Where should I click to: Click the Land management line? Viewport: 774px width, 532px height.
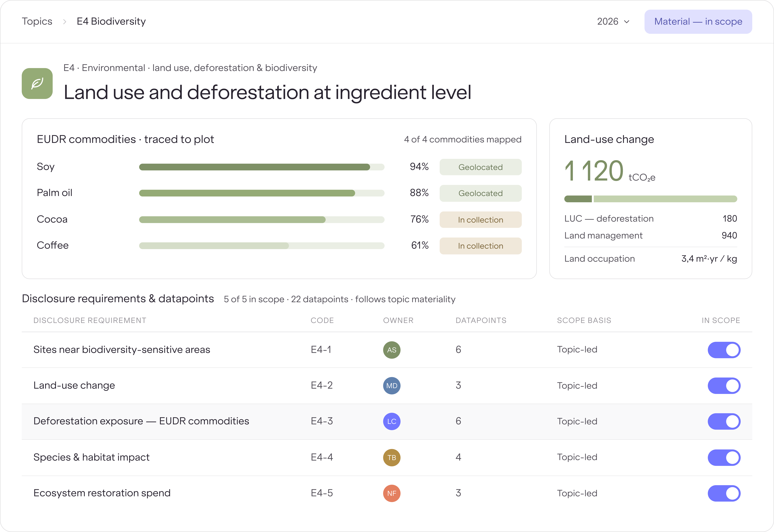coord(651,236)
